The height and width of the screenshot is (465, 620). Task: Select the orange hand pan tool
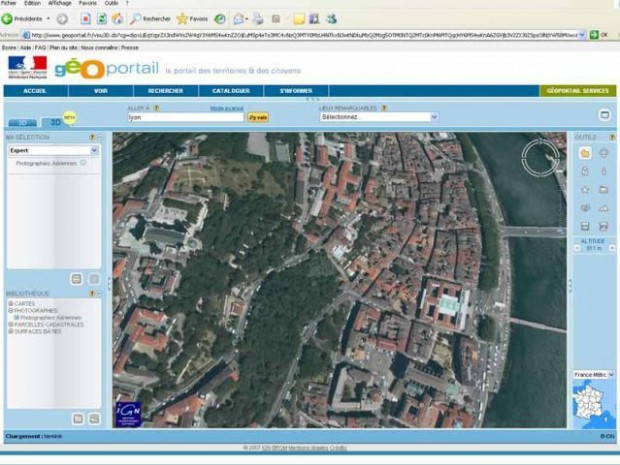coord(585,153)
